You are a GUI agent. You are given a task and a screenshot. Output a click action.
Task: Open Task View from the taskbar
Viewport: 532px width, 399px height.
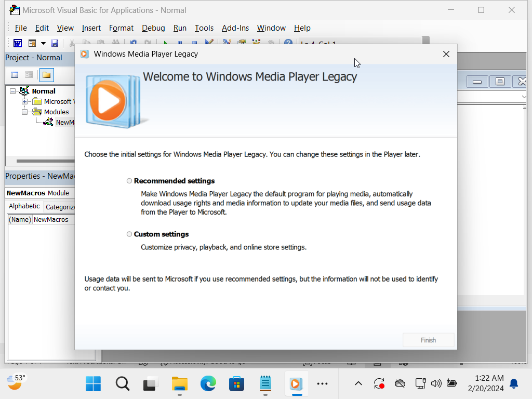[151, 384]
